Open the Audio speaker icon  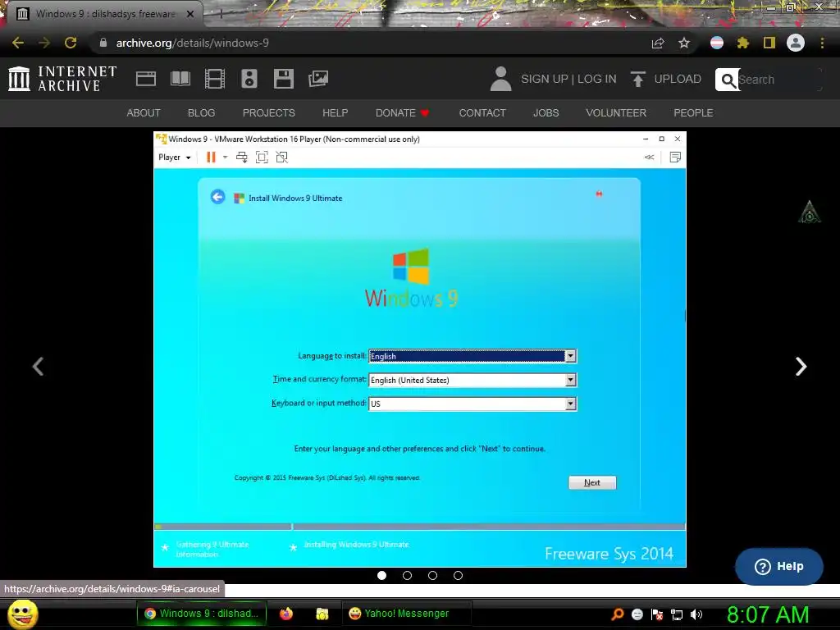pos(249,79)
